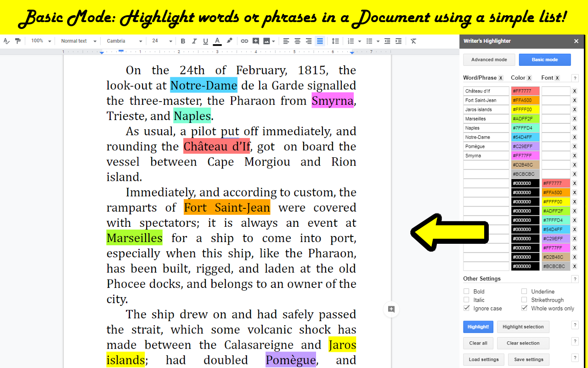Toggle bold formatting in the toolbar
Screen dimensions: 588x368
point(183,41)
